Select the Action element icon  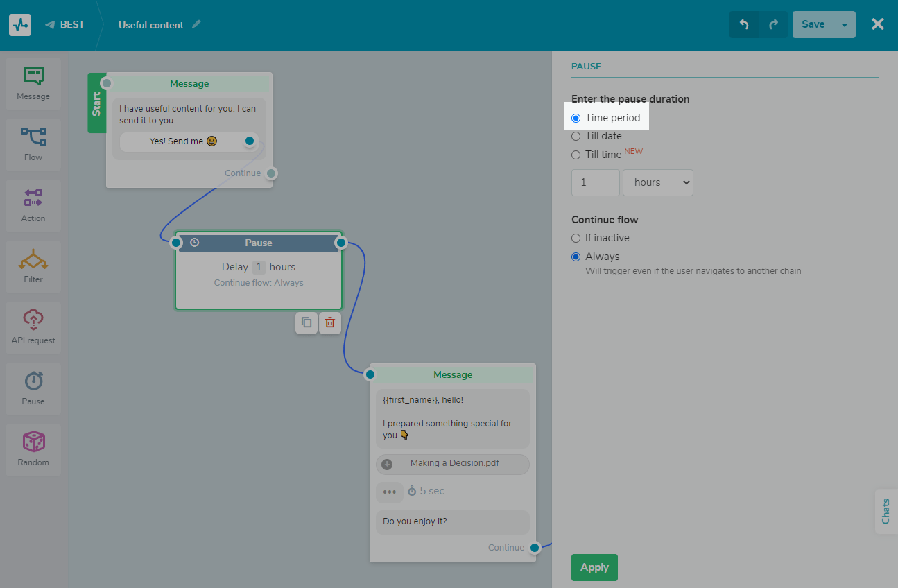click(x=33, y=198)
